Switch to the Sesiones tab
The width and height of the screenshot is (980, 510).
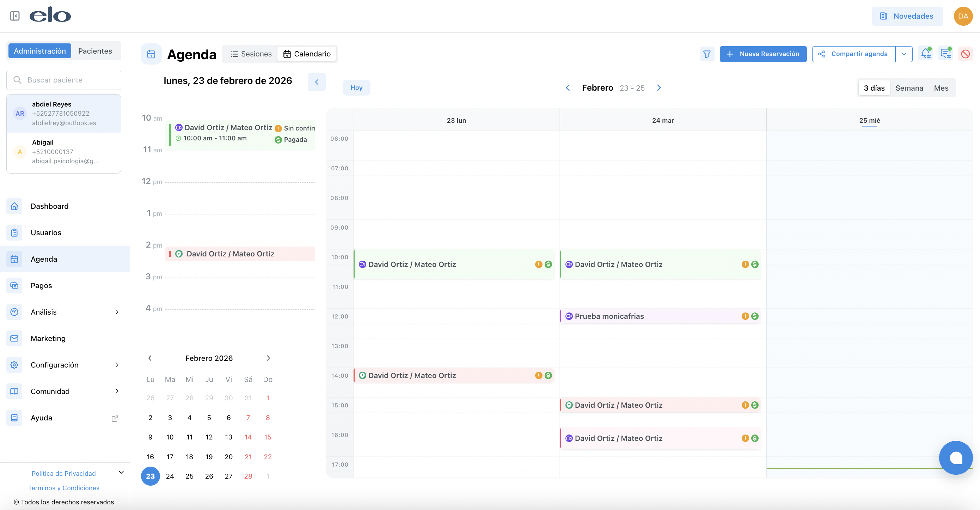click(251, 54)
